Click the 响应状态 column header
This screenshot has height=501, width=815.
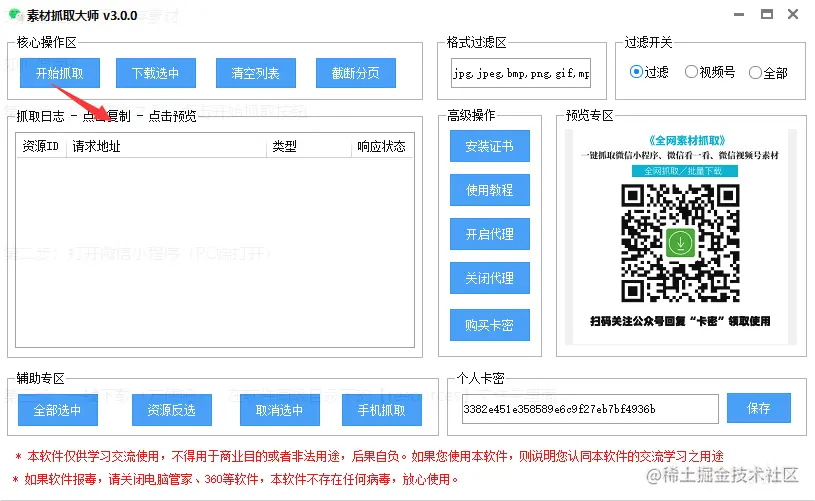(x=383, y=147)
